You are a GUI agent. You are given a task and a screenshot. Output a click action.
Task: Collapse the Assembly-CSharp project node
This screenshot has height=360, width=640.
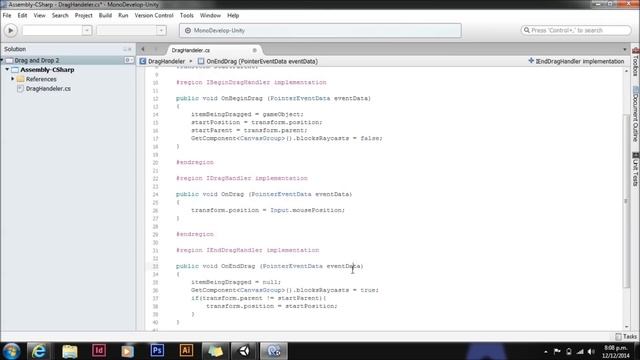[x=7, y=70]
